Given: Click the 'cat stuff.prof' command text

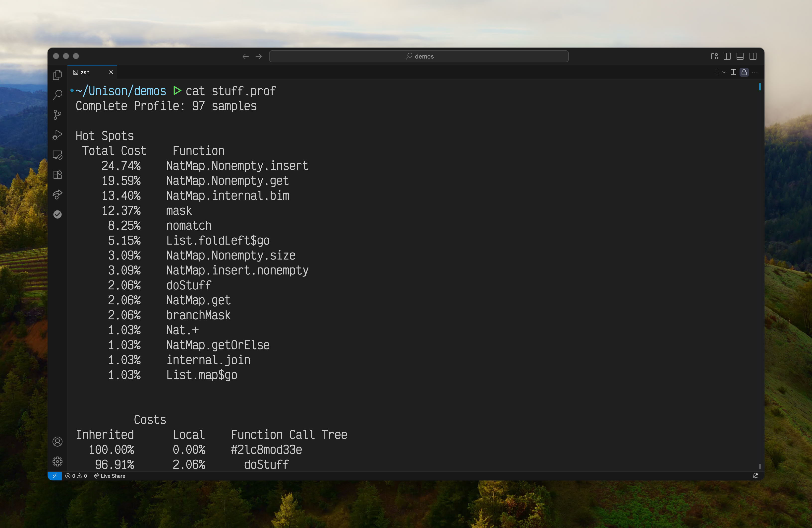Looking at the screenshot, I should (x=231, y=91).
